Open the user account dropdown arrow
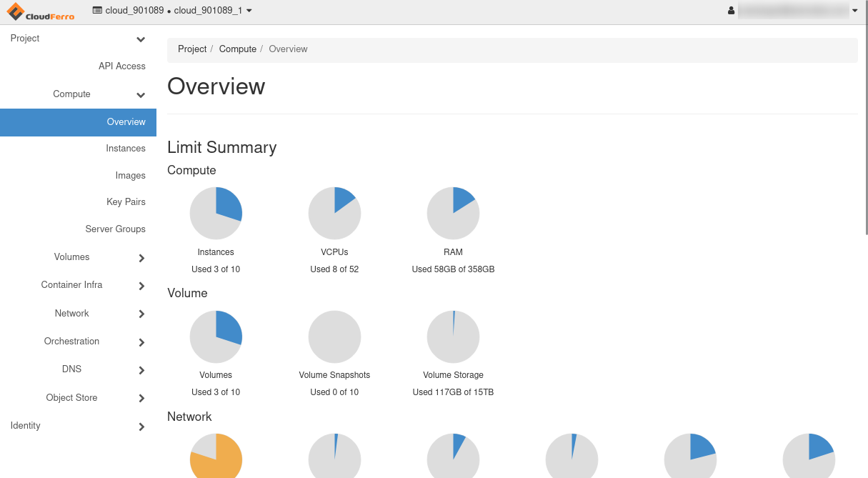 coord(854,11)
